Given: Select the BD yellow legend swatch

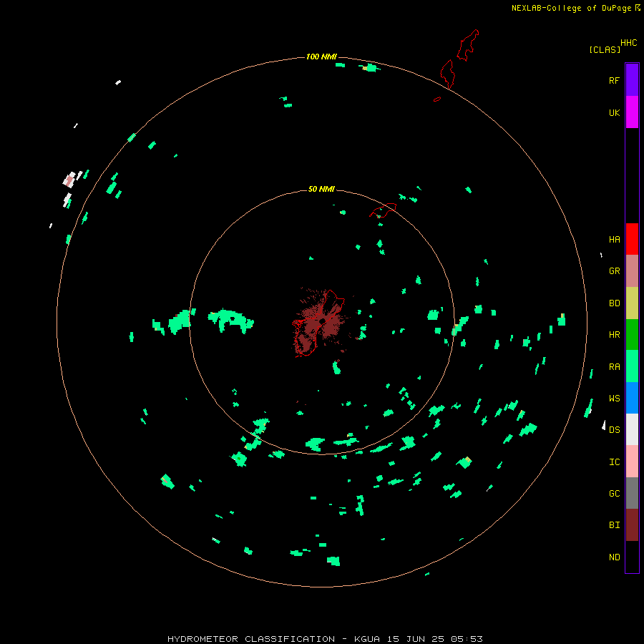Looking at the screenshot, I should (x=632, y=303).
